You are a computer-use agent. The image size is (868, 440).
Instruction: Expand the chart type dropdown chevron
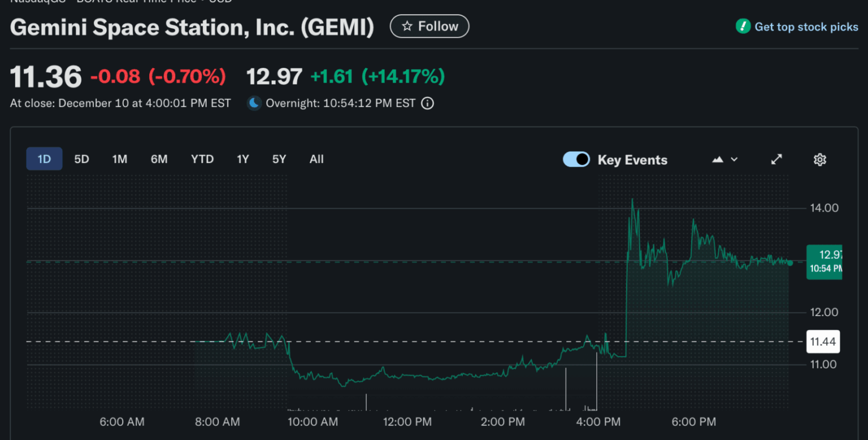tap(734, 159)
